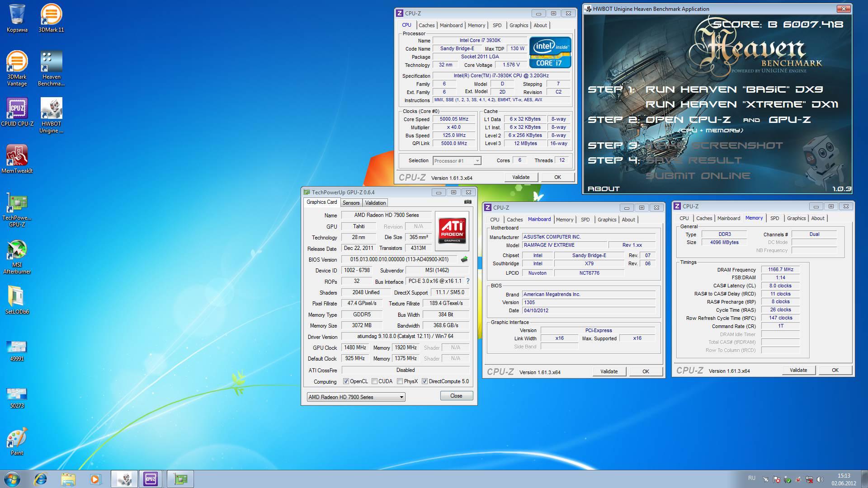Click SUBMIT ONLINE in HWBOT app

698,176
